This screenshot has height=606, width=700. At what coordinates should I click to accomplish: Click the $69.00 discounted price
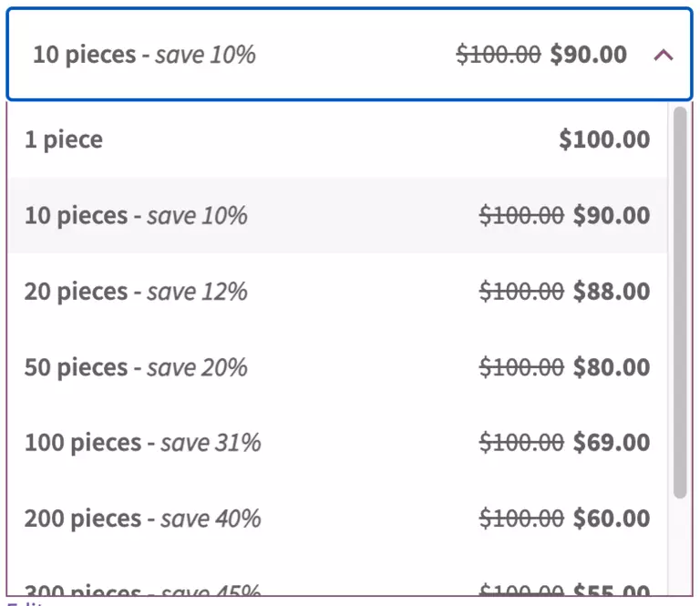[x=612, y=443]
